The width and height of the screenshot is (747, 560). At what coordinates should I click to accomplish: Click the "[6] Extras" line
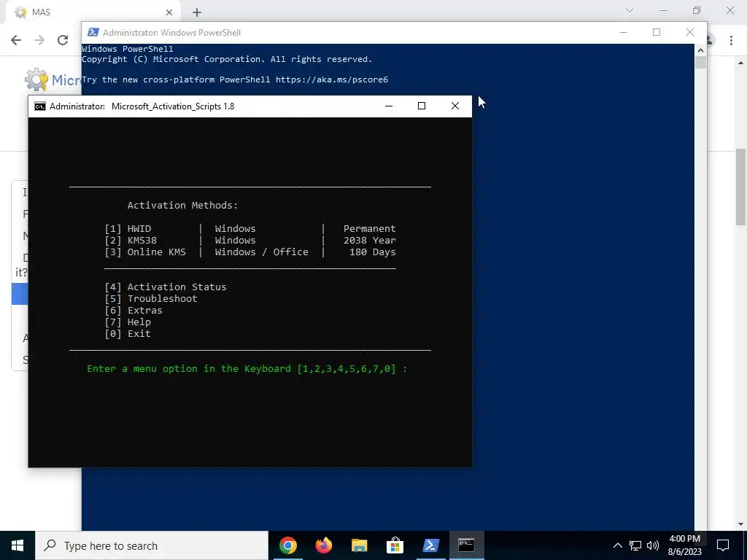click(x=133, y=311)
